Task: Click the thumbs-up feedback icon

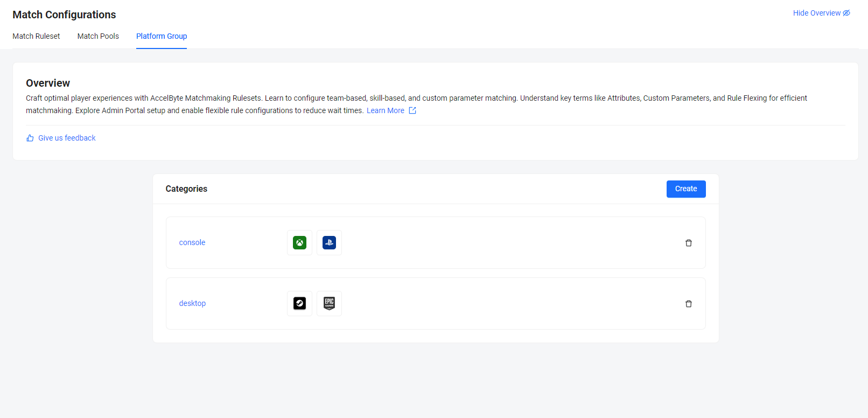Action: click(30, 138)
